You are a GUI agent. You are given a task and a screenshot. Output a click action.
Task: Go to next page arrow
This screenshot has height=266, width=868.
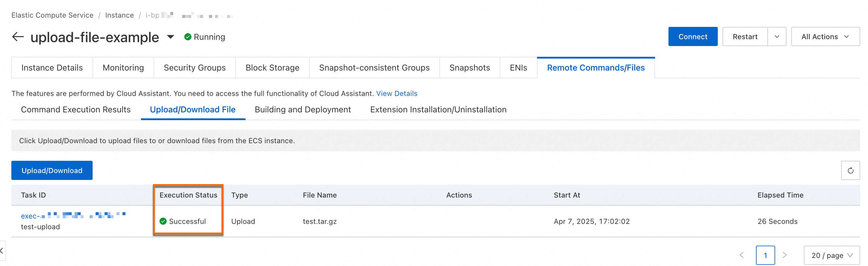pyautogui.click(x=784, y=255)
